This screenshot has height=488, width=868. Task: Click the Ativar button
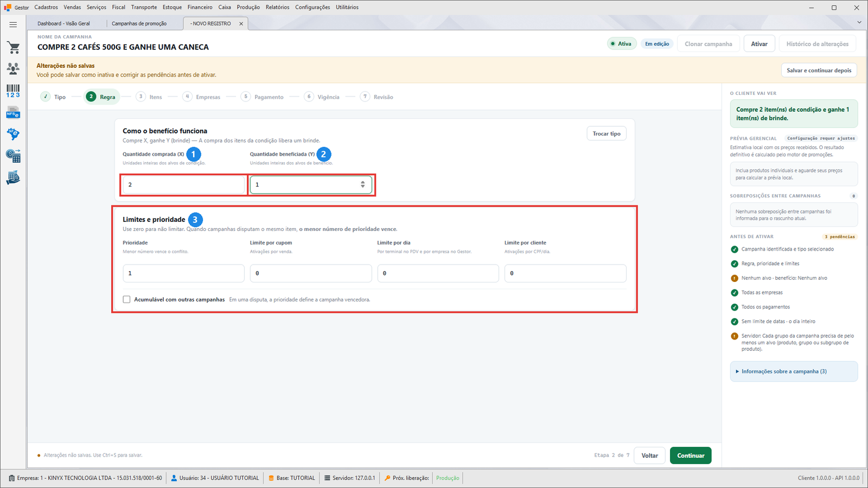coord(759,44)
